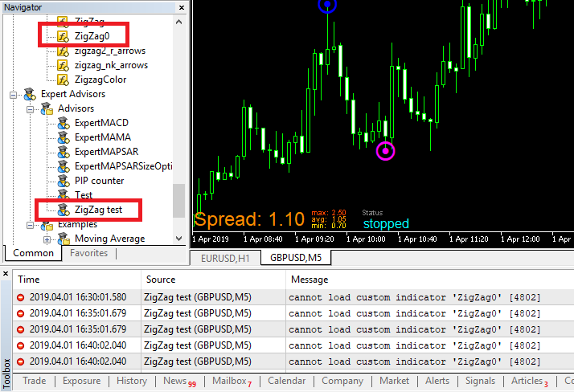Screen dimensions: 574x392
Task: Click the ZigZag test advisor icon
Action: (x=64, y=210)
